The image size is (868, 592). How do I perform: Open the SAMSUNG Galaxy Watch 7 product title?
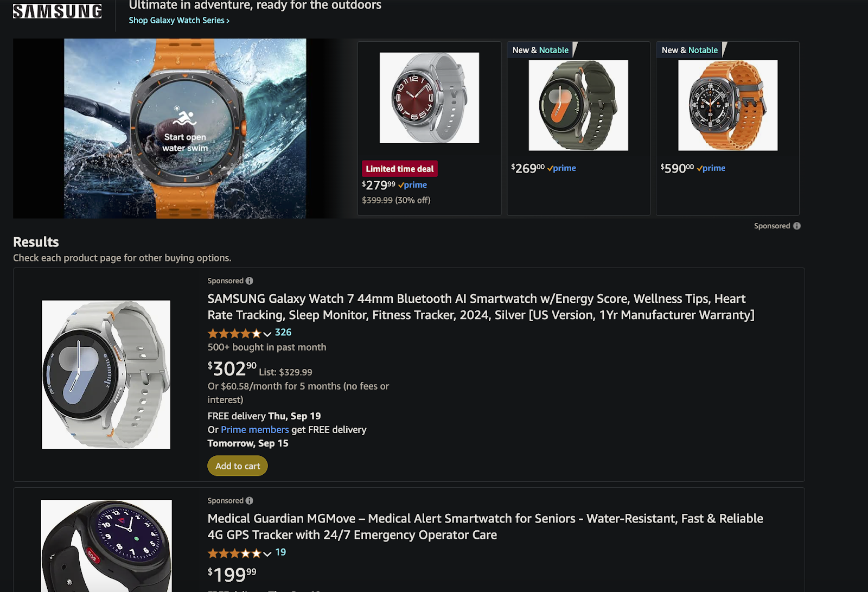[x=476, y=307]
